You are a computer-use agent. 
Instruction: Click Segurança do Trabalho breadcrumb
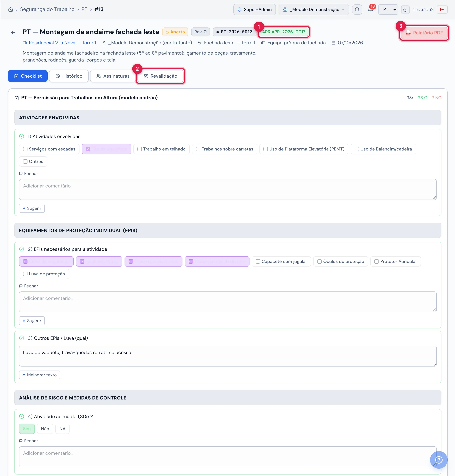[x=47, y=9]
